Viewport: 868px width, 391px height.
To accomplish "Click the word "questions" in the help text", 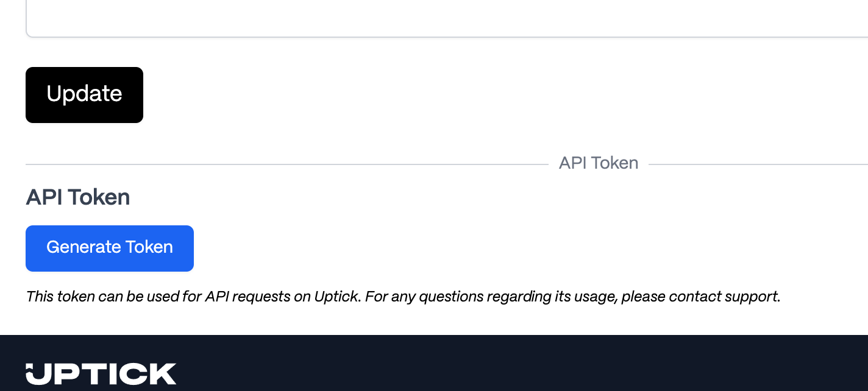I will tap(452, 297).
